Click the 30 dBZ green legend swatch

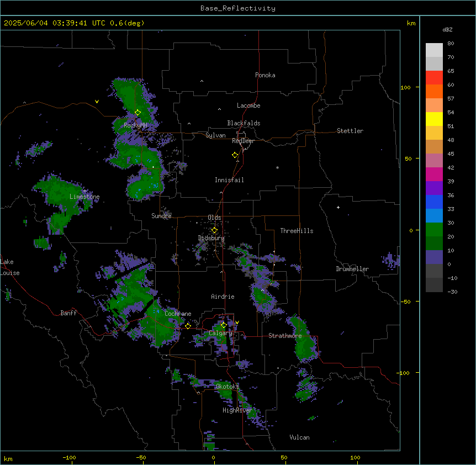tap(434, 230)
